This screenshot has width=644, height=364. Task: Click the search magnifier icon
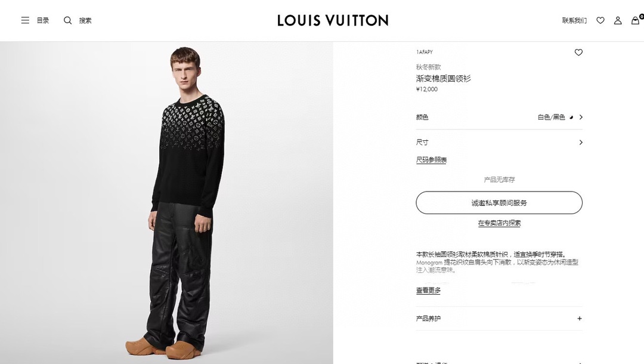[68, 20]
